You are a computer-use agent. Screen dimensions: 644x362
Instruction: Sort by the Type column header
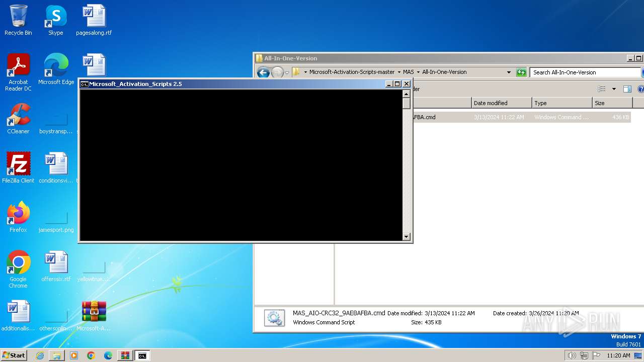click(x=562, y=103)
